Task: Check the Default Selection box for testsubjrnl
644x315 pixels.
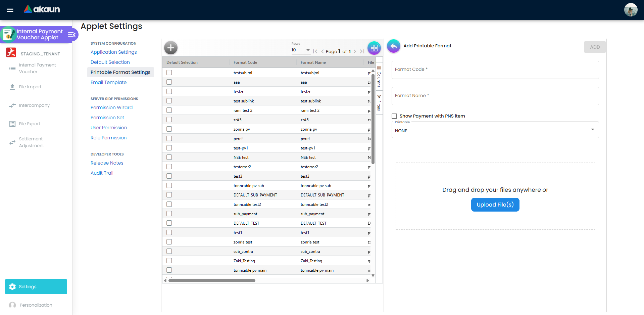Action: click(169, 72)
